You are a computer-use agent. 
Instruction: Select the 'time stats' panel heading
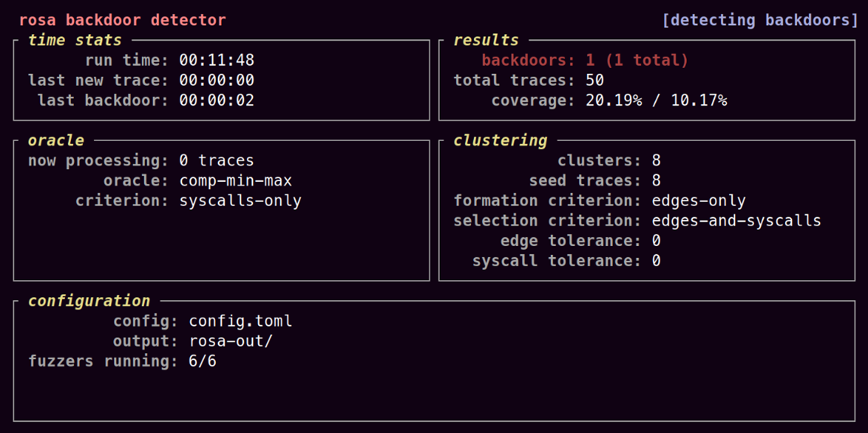click(75, 40)
